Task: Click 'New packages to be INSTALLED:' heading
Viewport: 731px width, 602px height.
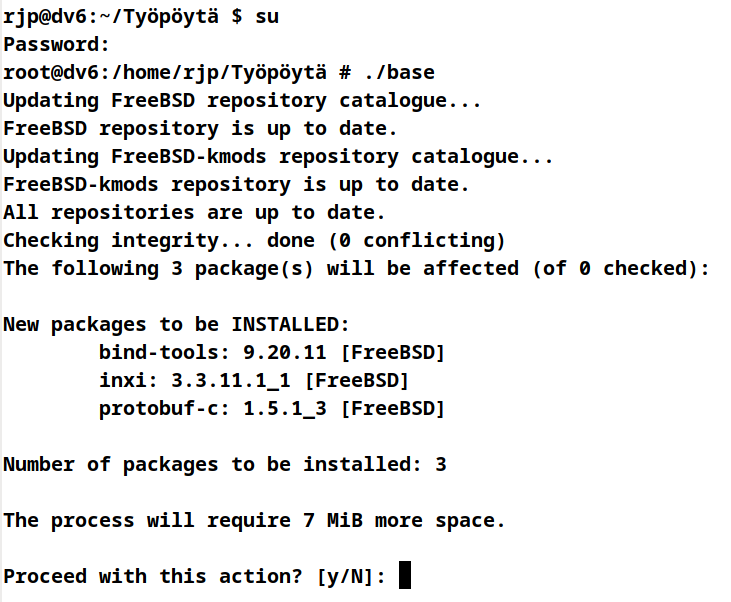Action: click(x=176, y=325)
